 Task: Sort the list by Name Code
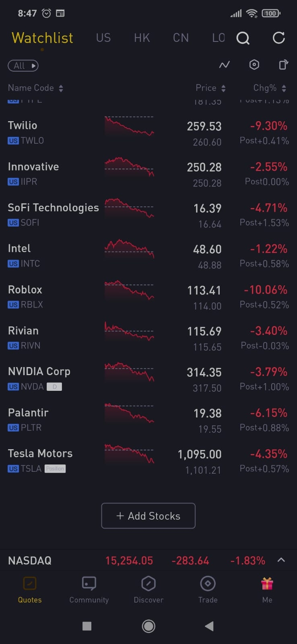pyautogui.click(x=35, y=88)
